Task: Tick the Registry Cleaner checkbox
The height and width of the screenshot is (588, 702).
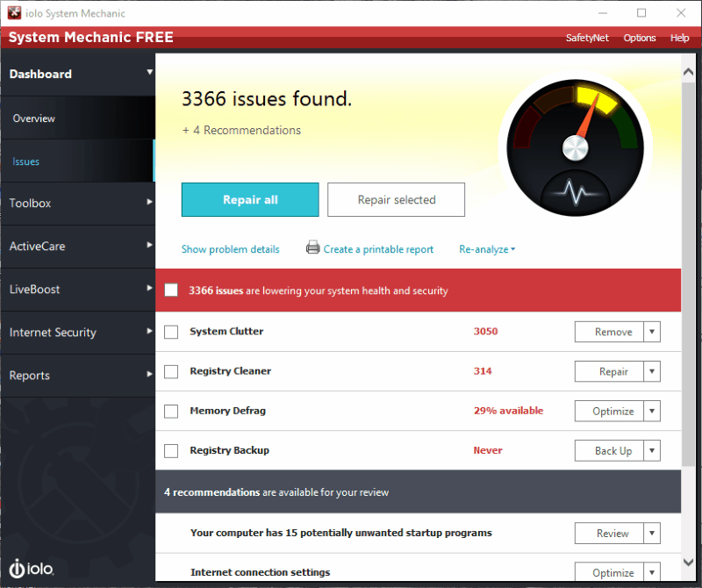Action: pyautogui.click(x=171, y=372)
